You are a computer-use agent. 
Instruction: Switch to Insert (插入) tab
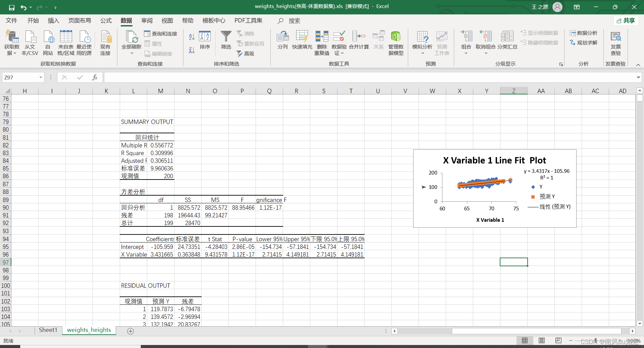click(53, 20)
